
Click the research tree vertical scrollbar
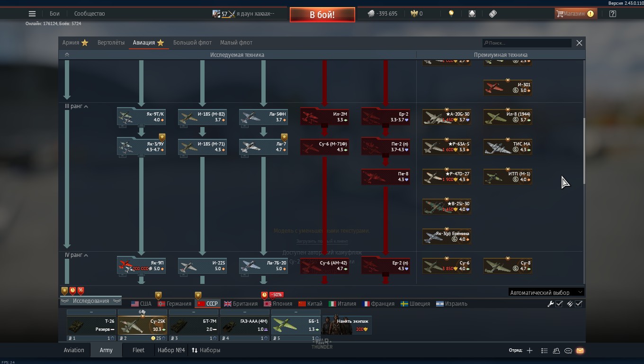[x=584, y=151]
